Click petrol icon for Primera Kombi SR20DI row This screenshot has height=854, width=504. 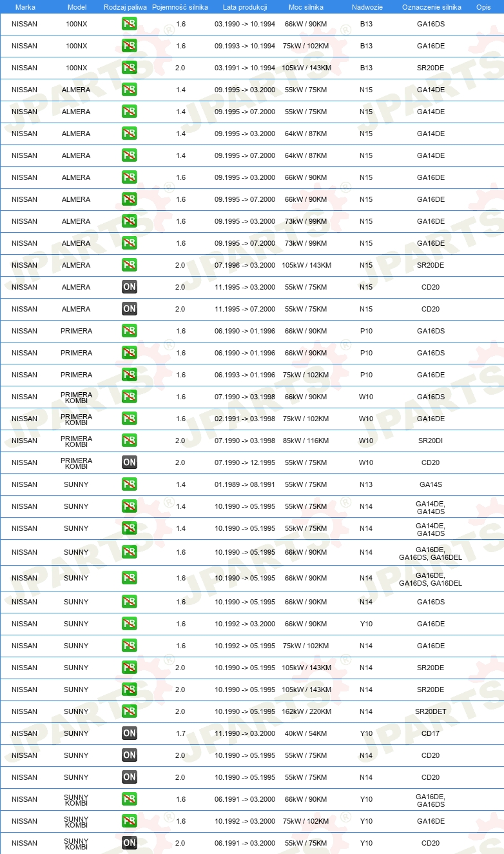tap(130, 441)
